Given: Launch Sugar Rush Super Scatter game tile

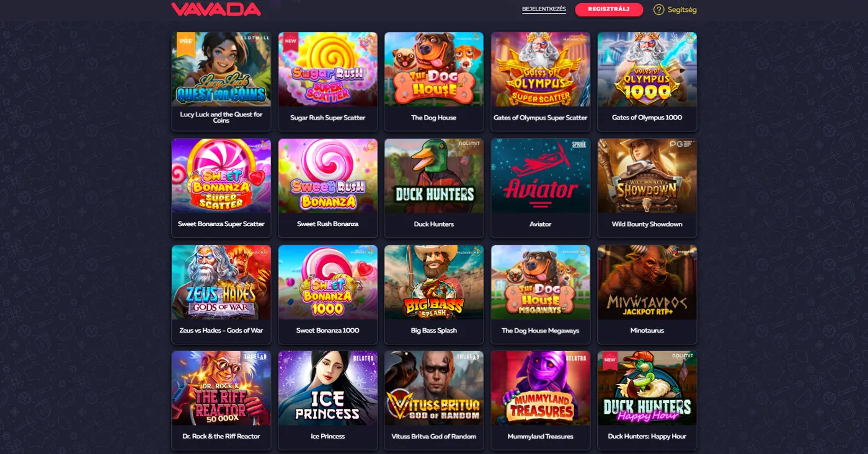Looking at the screenshot, I should pos(328,82).
